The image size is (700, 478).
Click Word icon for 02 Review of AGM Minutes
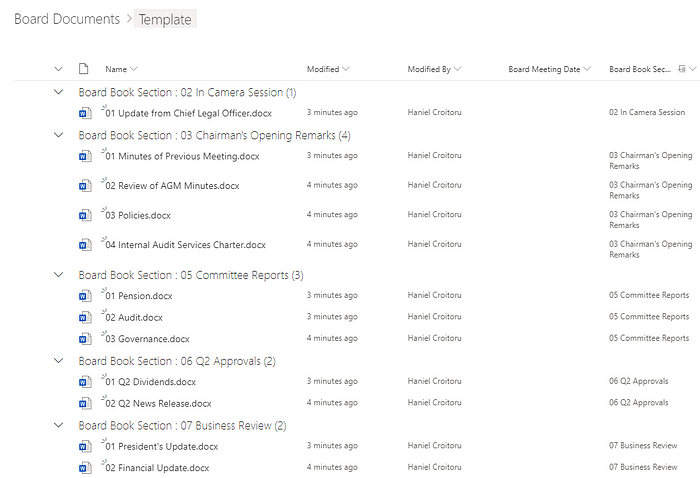pos(84,186)
